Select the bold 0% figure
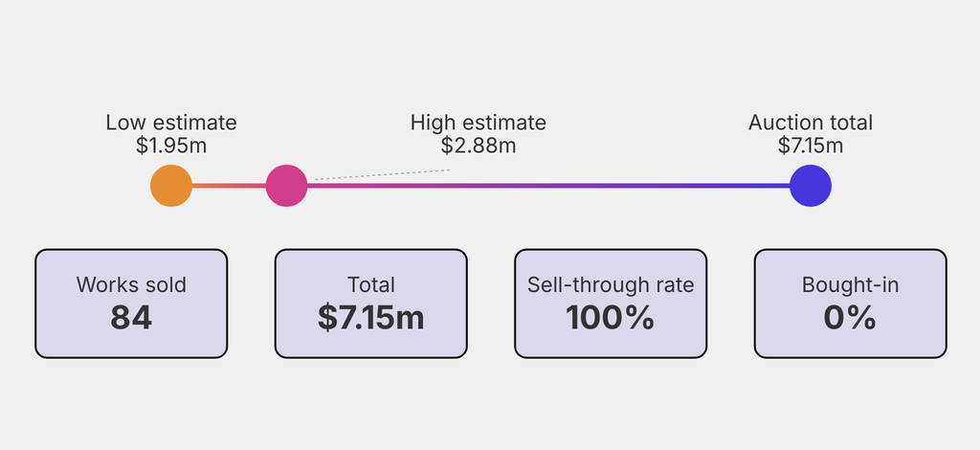This screenshot has height=450, width=980. click(851, 318)
